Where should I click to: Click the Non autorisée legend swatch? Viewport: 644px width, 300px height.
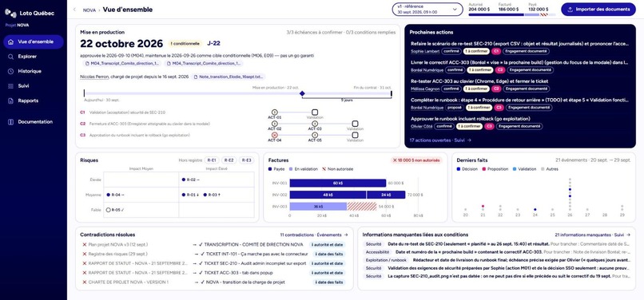pyautogui.click(x=324, y=168)
